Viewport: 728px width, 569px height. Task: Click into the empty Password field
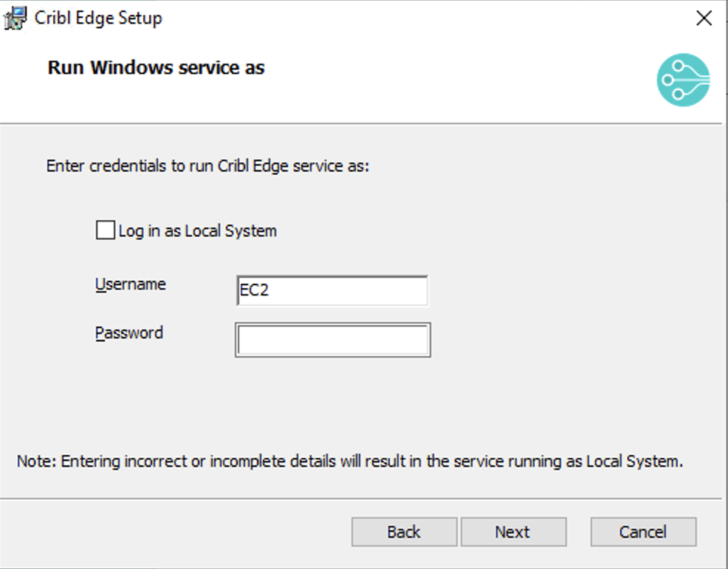[332, 340]
